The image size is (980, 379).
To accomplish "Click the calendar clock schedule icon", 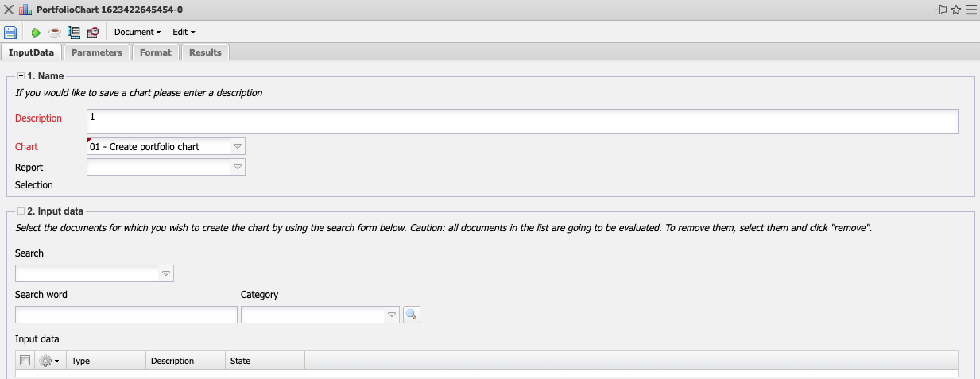I will point(93,33).
